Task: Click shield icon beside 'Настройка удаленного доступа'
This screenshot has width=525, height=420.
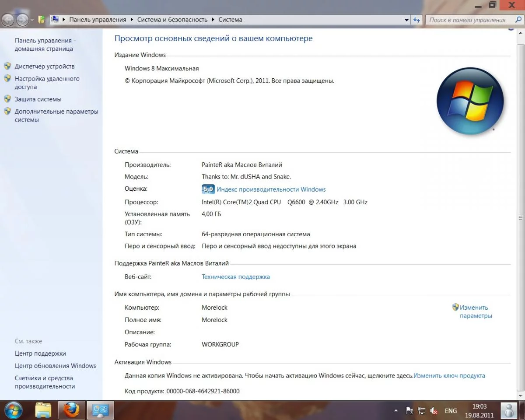Action: 7,78
